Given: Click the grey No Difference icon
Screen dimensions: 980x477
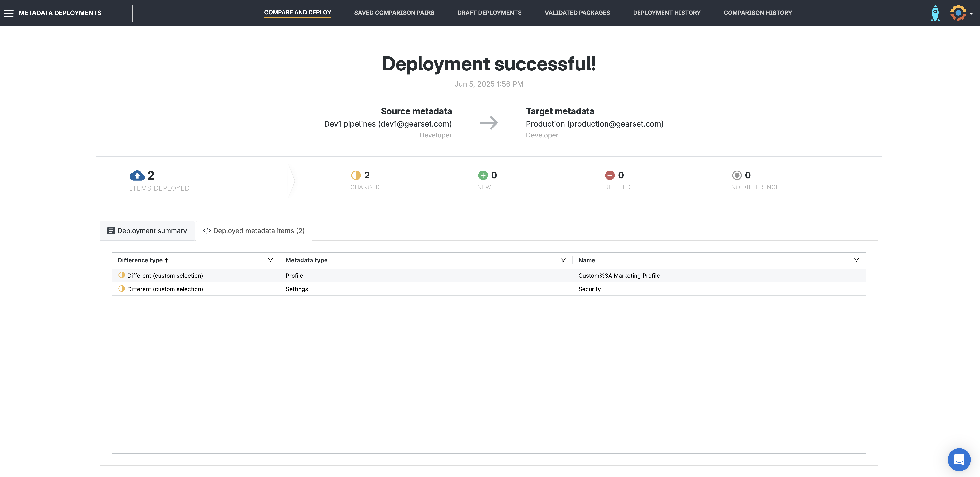Looking at the screenshot, I should pyautogui.click(x=736, y=175).
